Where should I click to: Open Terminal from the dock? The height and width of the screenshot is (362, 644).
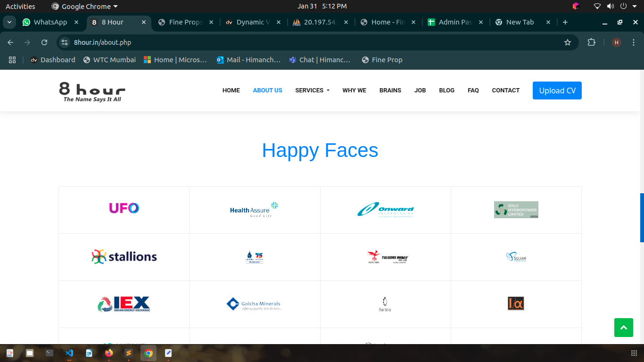click(x=50, y=353)
